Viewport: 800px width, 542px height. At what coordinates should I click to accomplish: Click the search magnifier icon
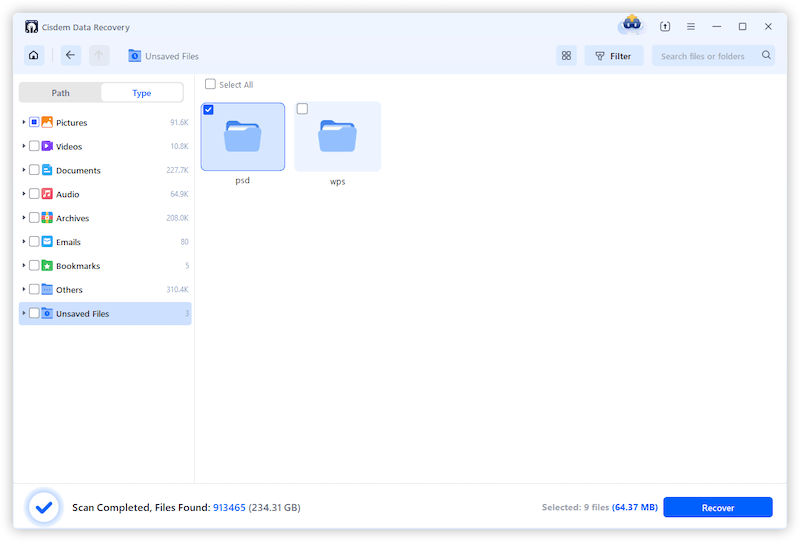pos(766,55)
